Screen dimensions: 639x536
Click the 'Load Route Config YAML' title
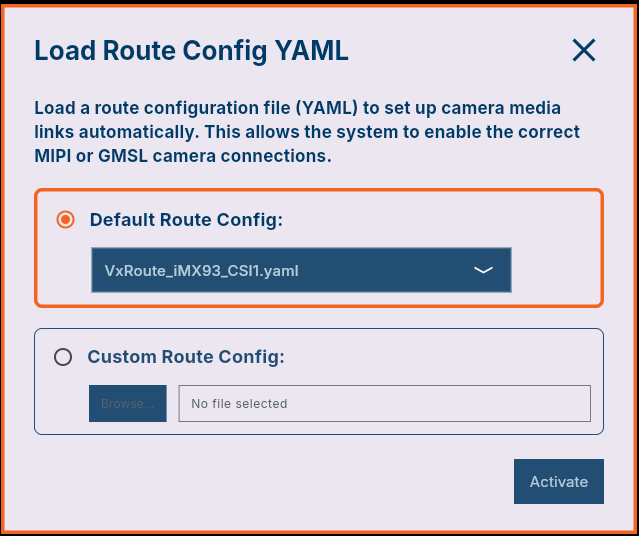click(x=191, y=51)
